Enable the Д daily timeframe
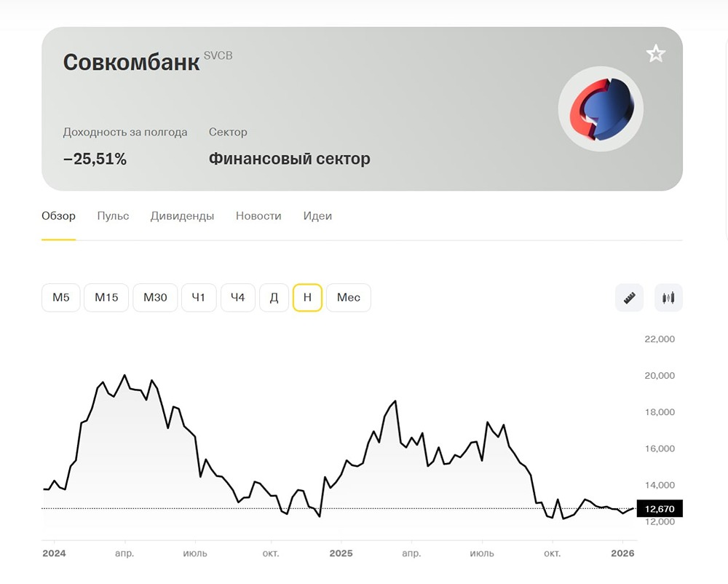This screenshot has height=584, width=728. 274,297
